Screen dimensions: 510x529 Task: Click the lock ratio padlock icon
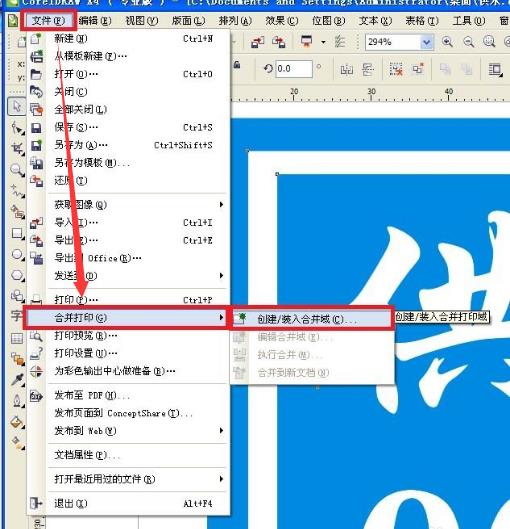pos(237,64)
